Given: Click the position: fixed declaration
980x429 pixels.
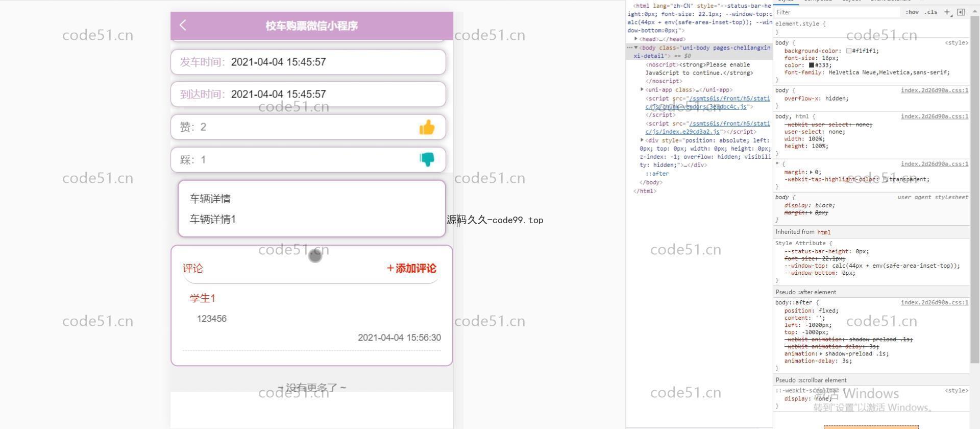Looking at the screenshot, I should coord(811,311).
